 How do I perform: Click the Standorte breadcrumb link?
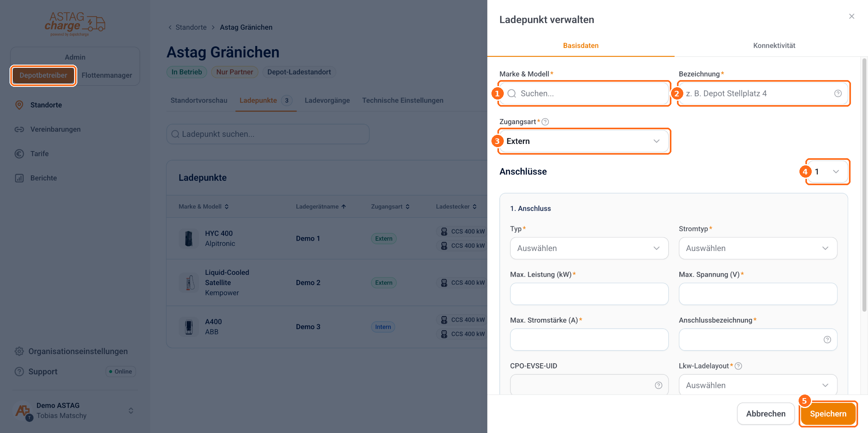tap(191, 27)
